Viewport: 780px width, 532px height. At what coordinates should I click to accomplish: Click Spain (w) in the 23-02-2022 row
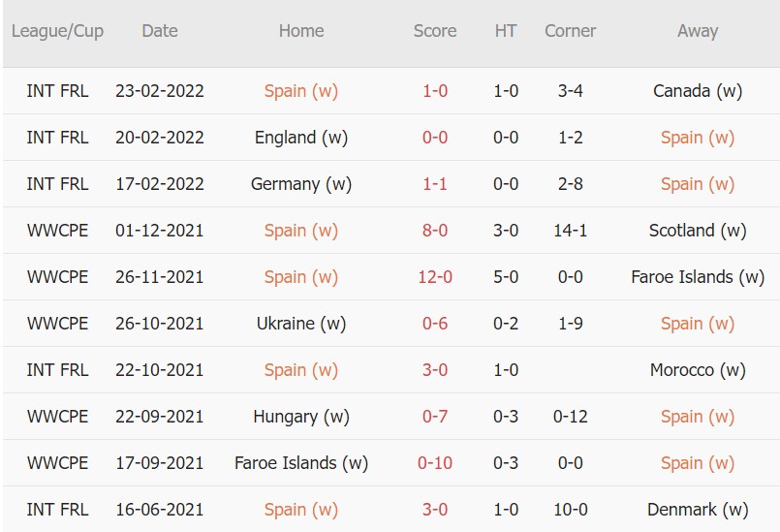click(x=300, y=91)
